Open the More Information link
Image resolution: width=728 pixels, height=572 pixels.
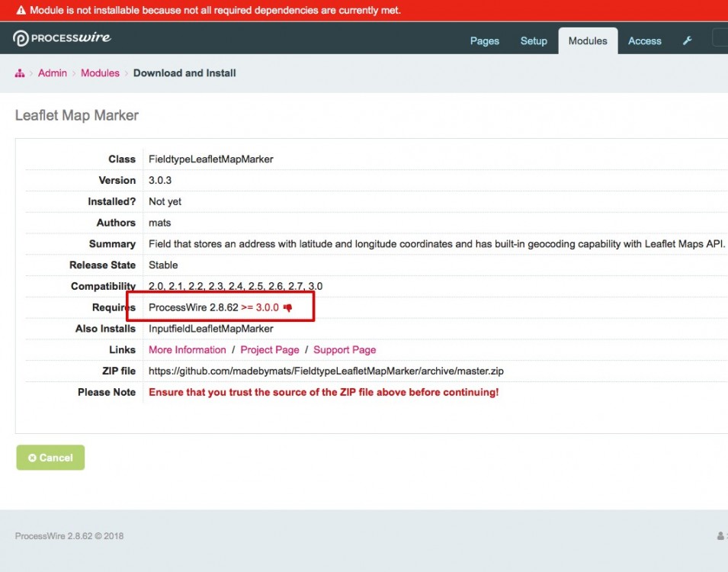(x=187, y=350)
